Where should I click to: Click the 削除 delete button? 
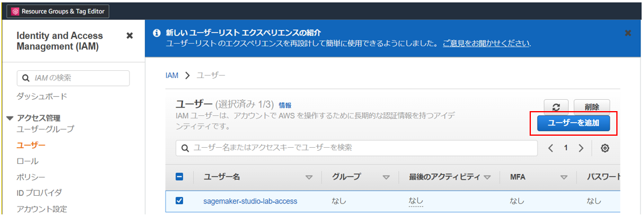pyautogui.click(x=592, y=107)
